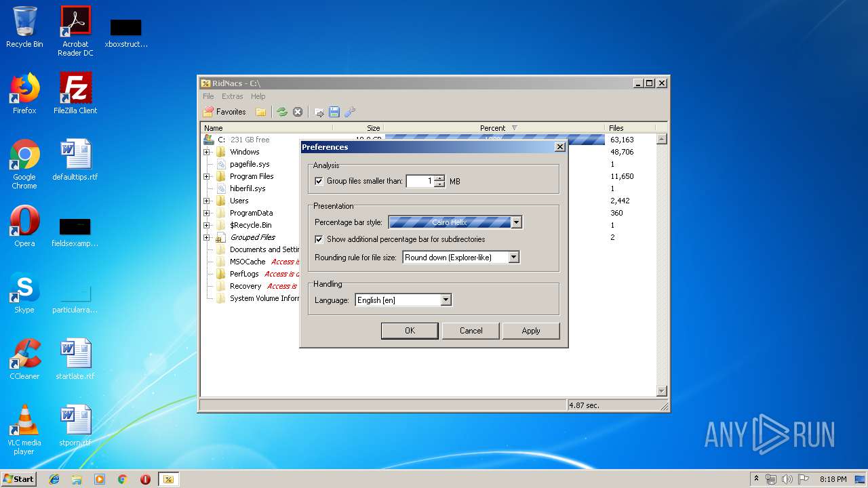This screenshot has height=488, width=868.
Task: Click the wrench preferences toolbar icon
Action: [x=350, y=112]
